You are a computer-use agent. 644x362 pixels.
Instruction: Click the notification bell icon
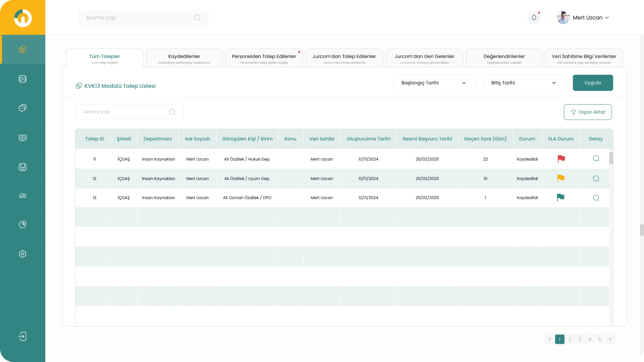coord(534,17)
